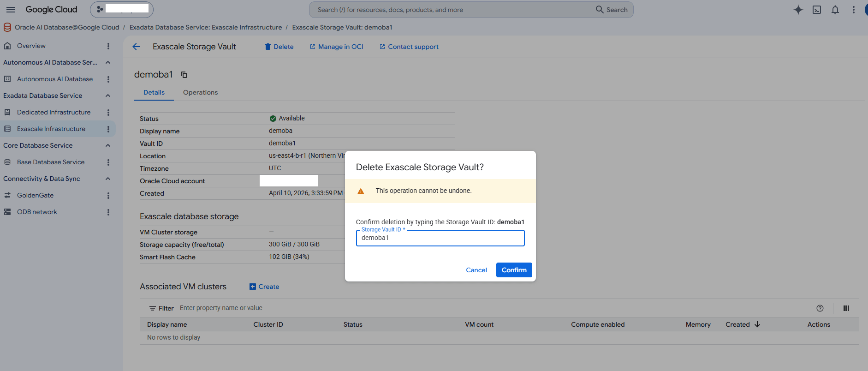Click the Display name column header

pyautogui.click(x=167, y=324)
